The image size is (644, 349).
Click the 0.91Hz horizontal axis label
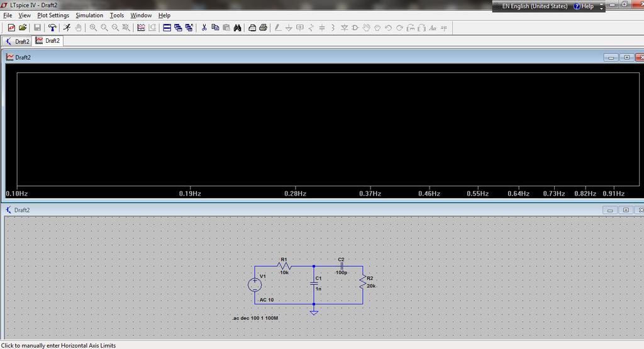pos(614,194)
